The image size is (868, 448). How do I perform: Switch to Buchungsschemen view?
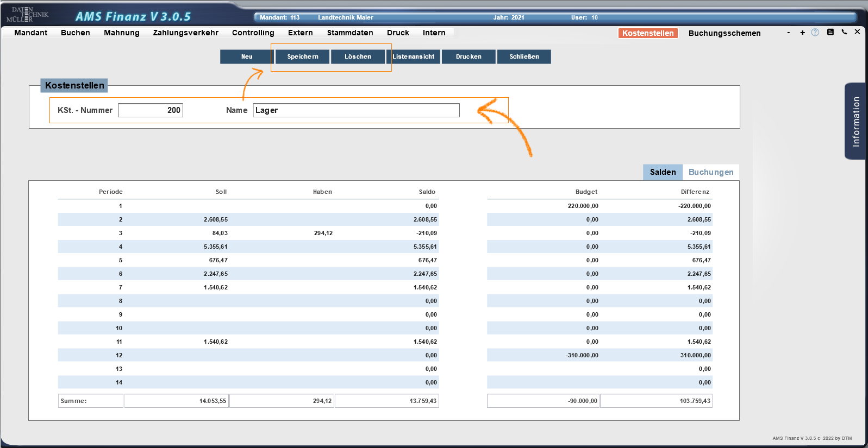point(724,33)
